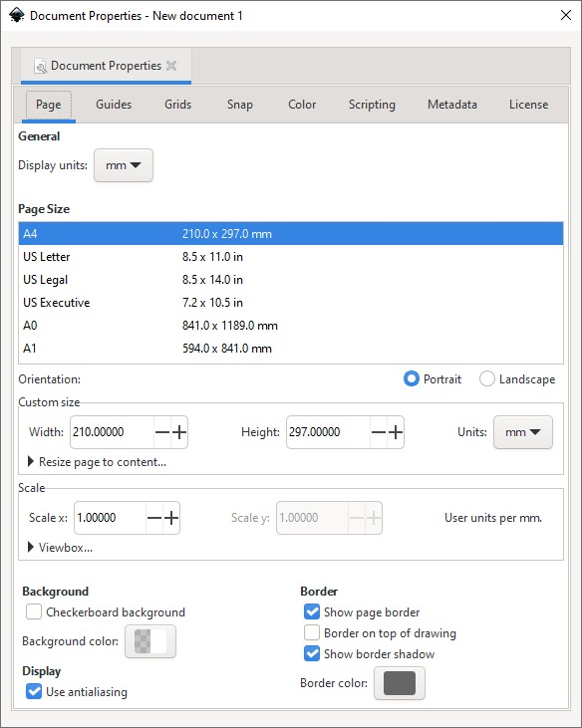Decrease Width with the minus button

(162, 432)
